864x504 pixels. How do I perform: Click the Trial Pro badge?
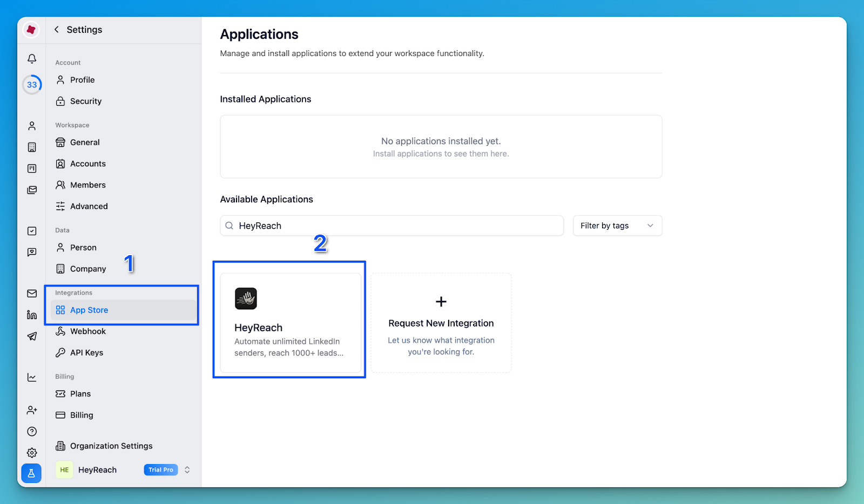click(161, 469)
